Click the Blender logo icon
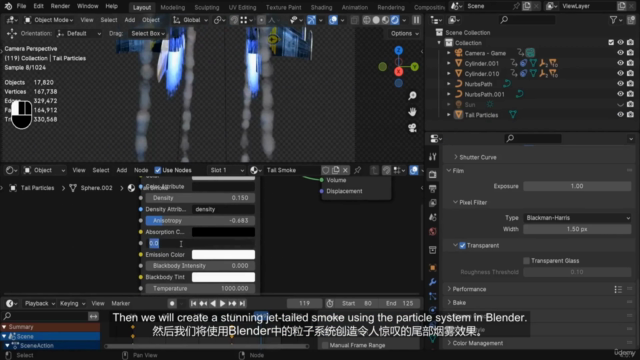 click(8, 6)
